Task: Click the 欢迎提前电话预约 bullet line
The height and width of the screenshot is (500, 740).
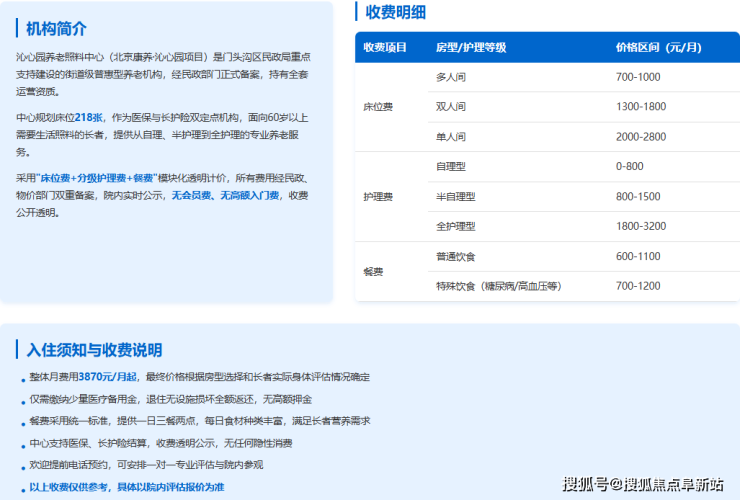Action: [x=146, y=465]
